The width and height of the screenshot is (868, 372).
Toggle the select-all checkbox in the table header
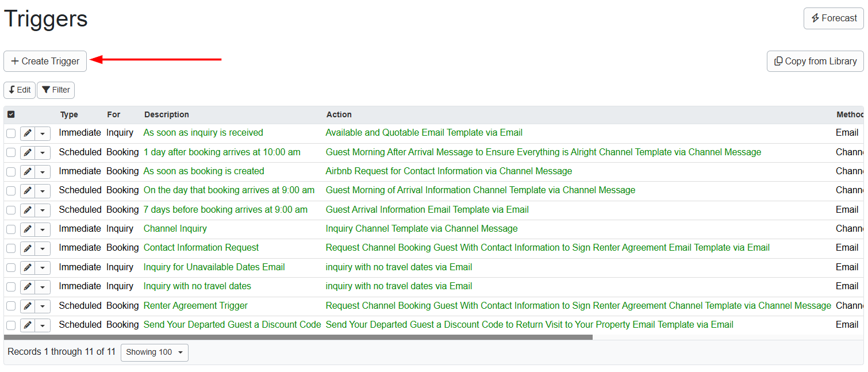(10, 114)
